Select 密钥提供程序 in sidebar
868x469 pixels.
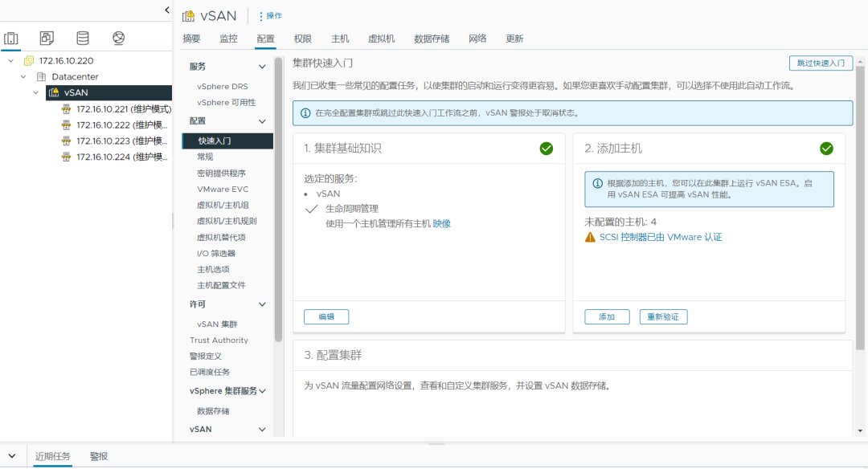pos(222,173)
